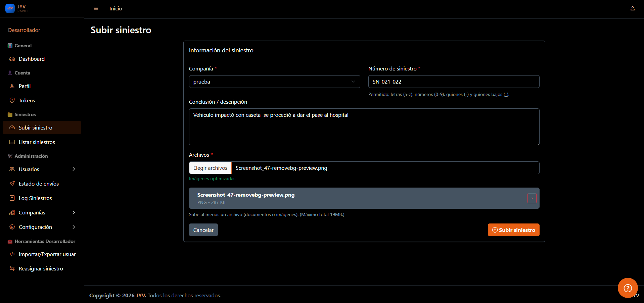Click the Número de siniestro field
Image resolution: width=644 pixels, height=303 pixels.
[x=454, y=82]
